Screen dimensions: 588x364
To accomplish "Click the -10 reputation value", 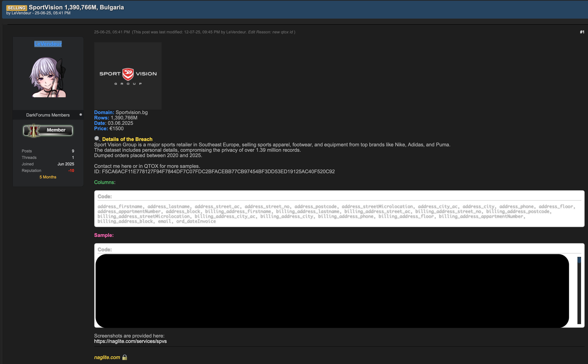I will [x=71, y=170].
